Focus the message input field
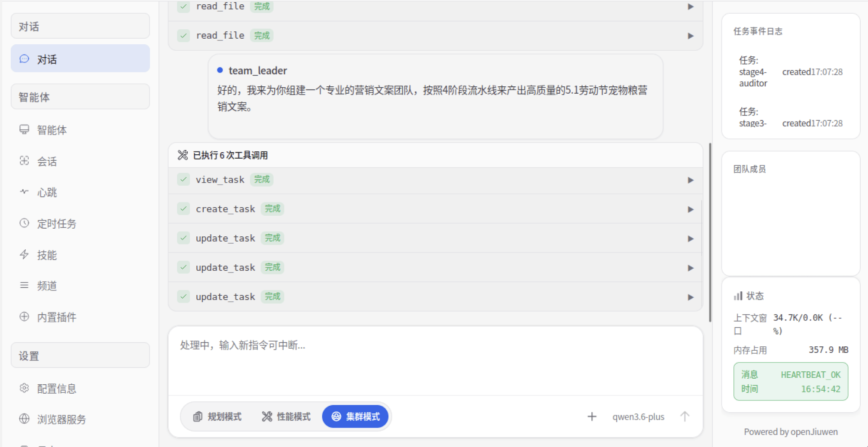Screen dimensions: 868x447 pos(435,360)
